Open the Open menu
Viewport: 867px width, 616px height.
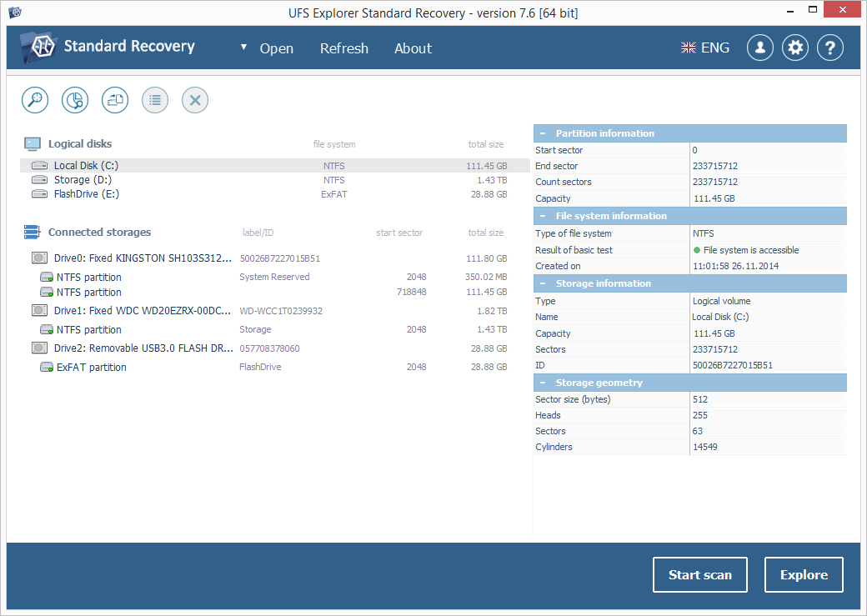(x=277, y=48)
